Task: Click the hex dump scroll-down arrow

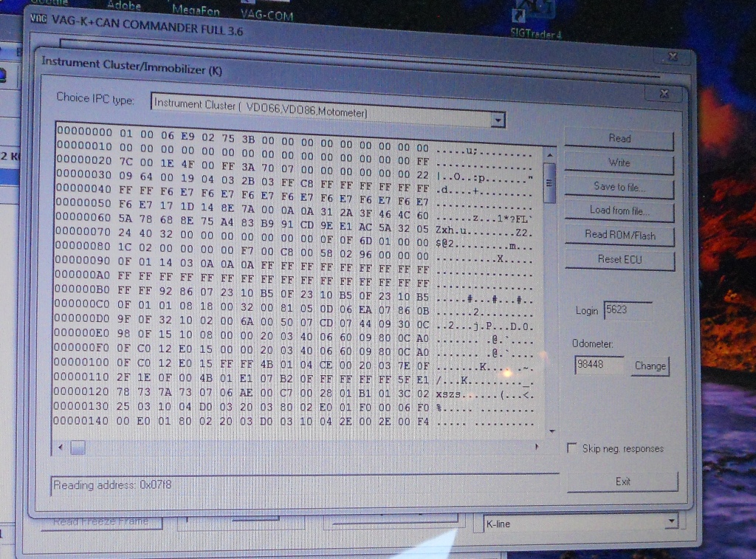Action: pos(552,431)
